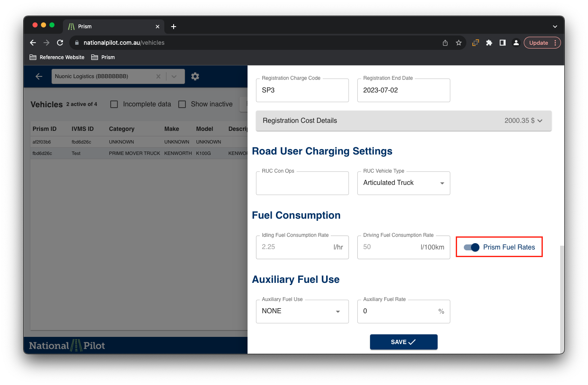The image size is (588, 385).
Task: Toggle the Prism Fuel Rates switch
Action: tap(471, 247)
